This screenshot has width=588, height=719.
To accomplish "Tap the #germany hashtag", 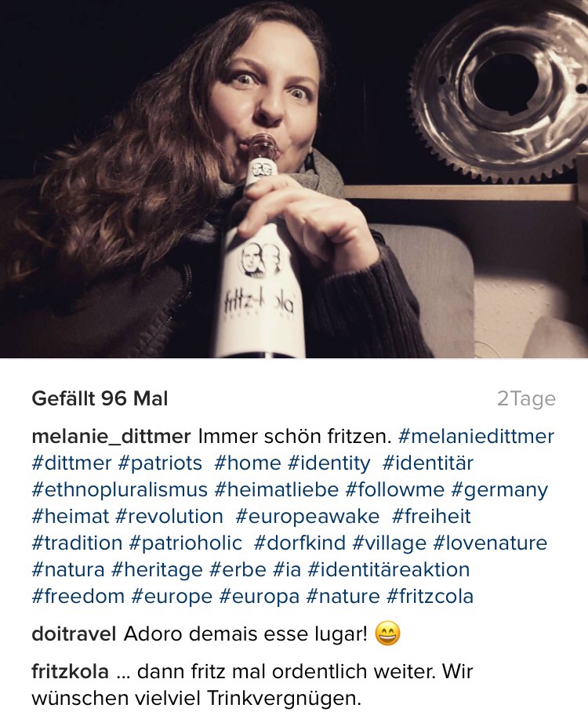I will [499, 490].
